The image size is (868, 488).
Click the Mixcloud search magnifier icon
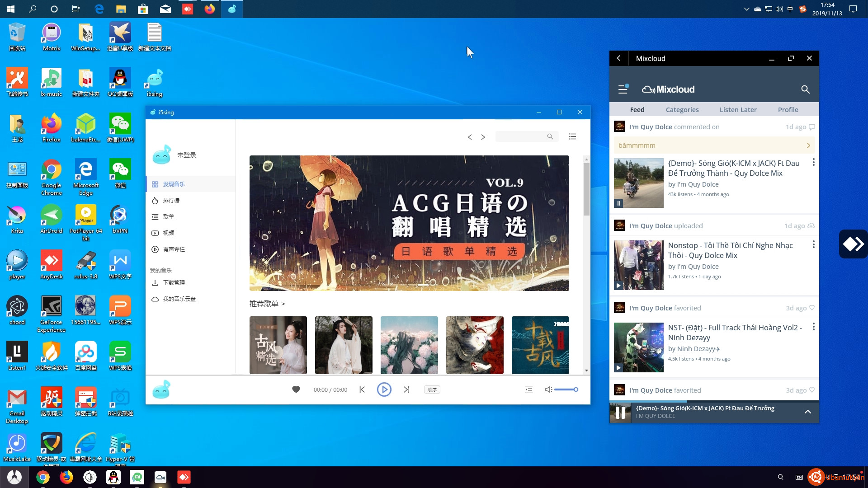click(x=805, y=89)
